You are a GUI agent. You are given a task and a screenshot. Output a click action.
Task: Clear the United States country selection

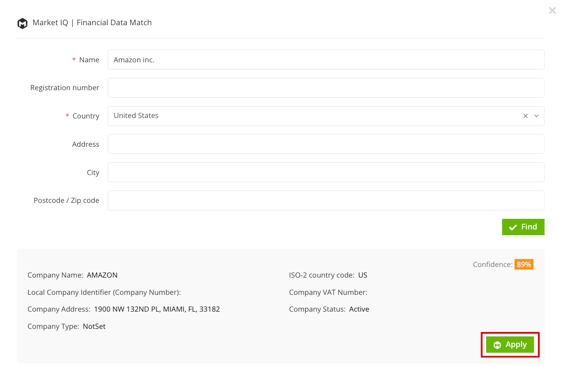[x=525, y=116]
